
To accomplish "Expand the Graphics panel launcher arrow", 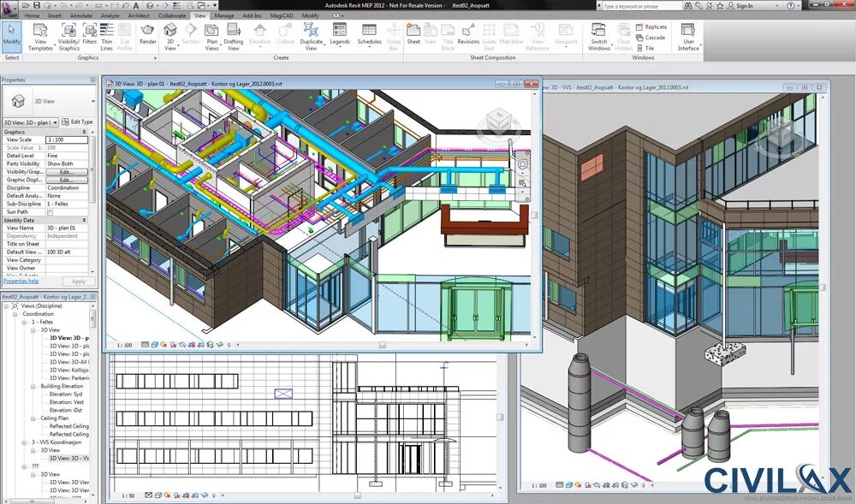I will tap(155, 58).
